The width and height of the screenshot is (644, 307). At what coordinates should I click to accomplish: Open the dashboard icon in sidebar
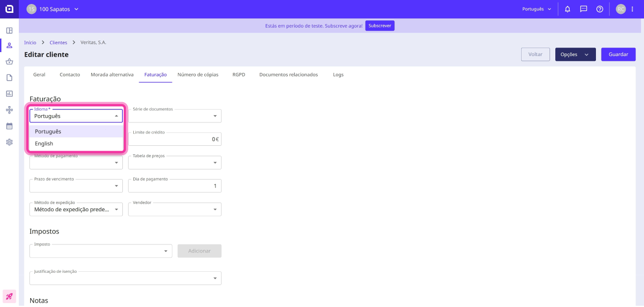pyautogui.click(x=9, y=30)
